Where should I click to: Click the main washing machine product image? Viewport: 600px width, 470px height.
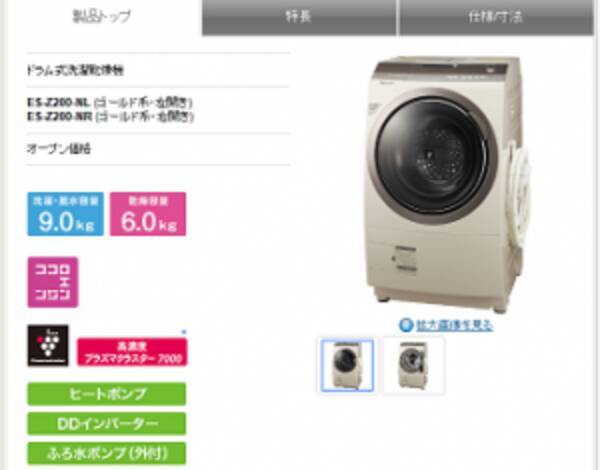(448, 184)
